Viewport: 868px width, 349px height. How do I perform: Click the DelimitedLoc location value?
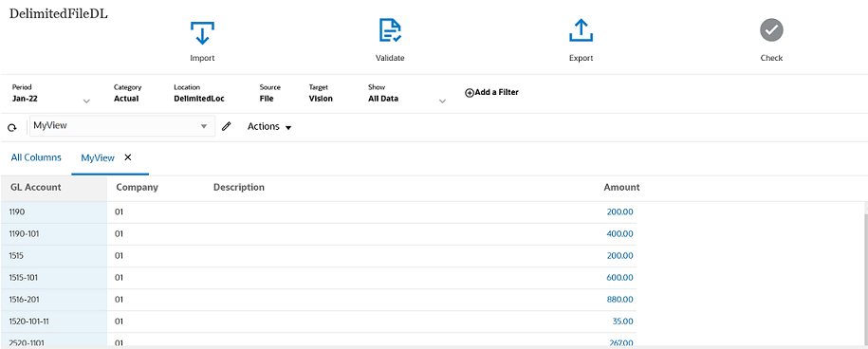pyautogui.click(x=198, y=99)
